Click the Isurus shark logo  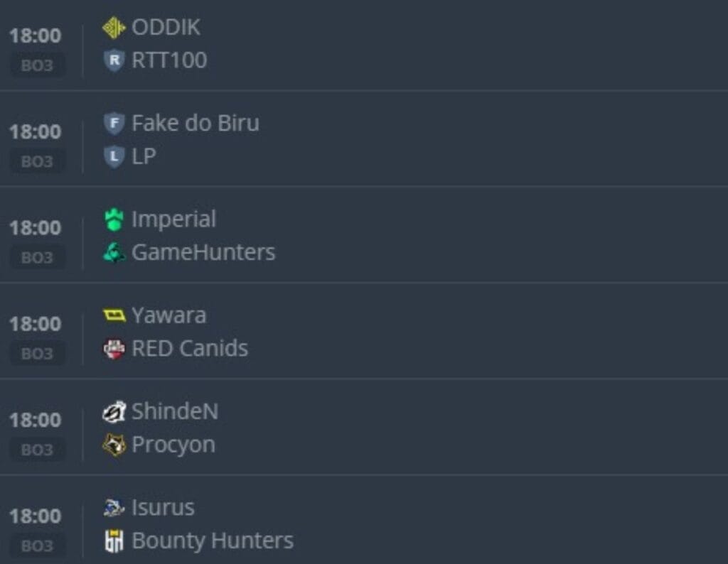[x=114, y=507]
